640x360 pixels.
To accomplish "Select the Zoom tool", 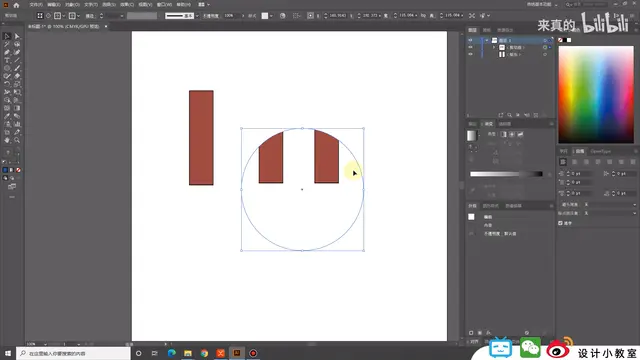I will pos(17,140).
